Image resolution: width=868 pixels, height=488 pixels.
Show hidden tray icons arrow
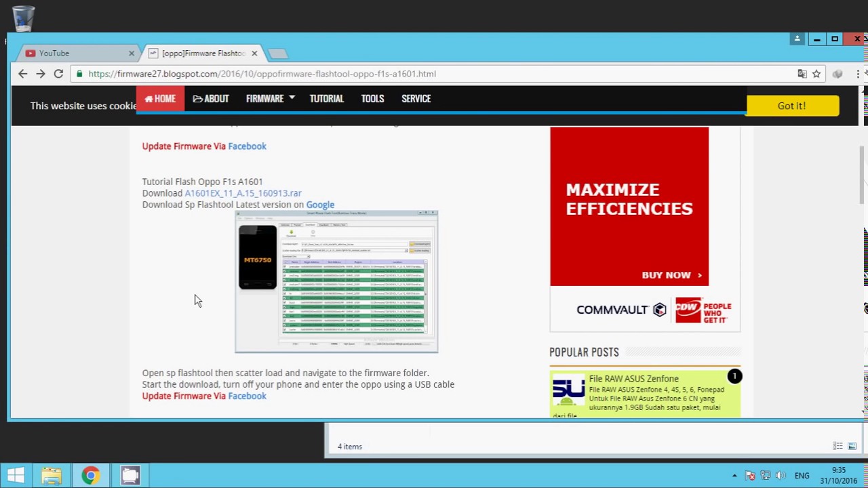734,476
